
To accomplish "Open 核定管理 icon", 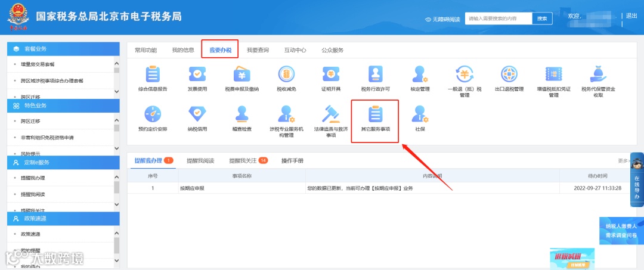I will [x=420, y=75].
